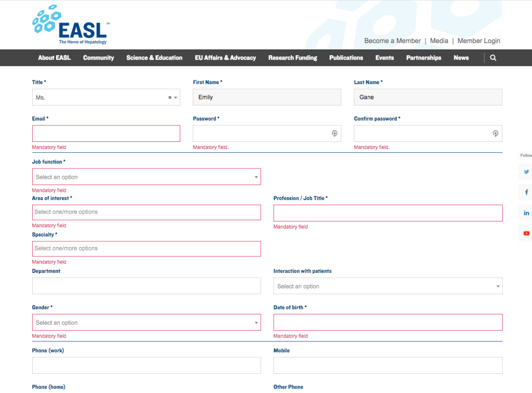The height and width of the screenshot is (393, 532).
Task: Open the Facebook follow icon
Action: tap(526, 192)
